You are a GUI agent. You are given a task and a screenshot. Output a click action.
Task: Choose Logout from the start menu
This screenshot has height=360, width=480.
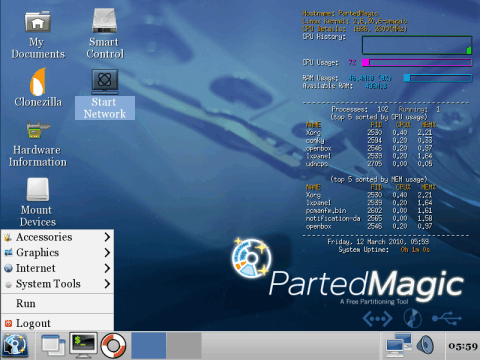click(57, 323)
